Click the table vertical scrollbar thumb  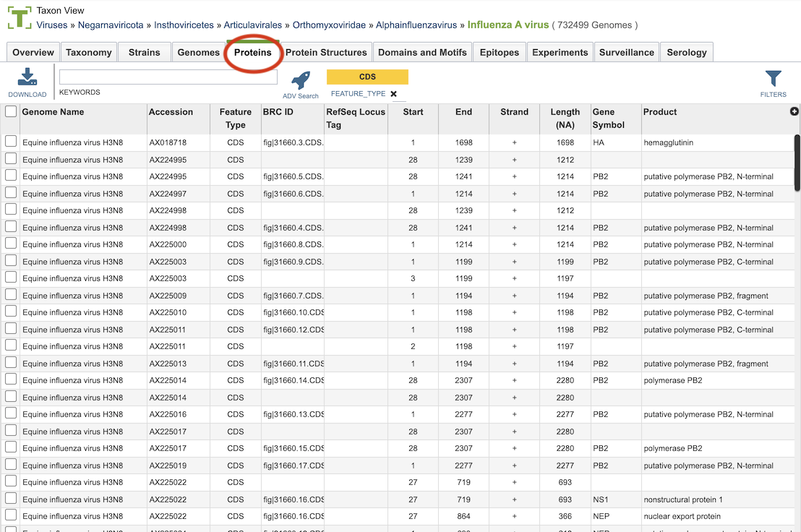(797, 163)
